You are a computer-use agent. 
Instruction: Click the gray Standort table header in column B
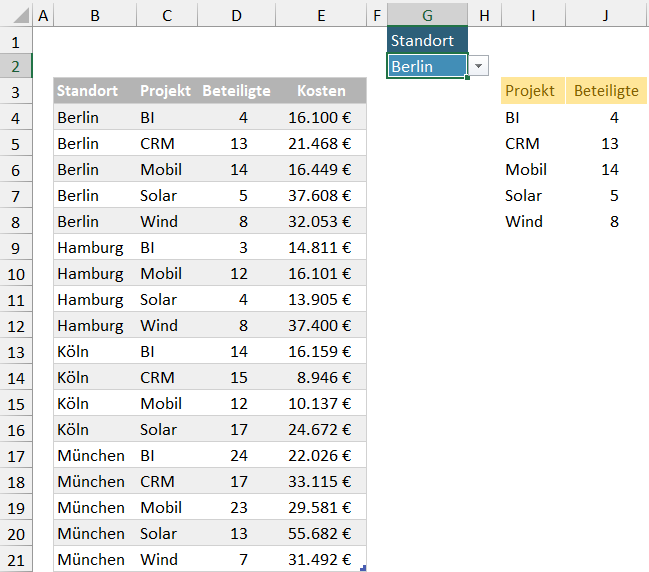click(95, 91)
